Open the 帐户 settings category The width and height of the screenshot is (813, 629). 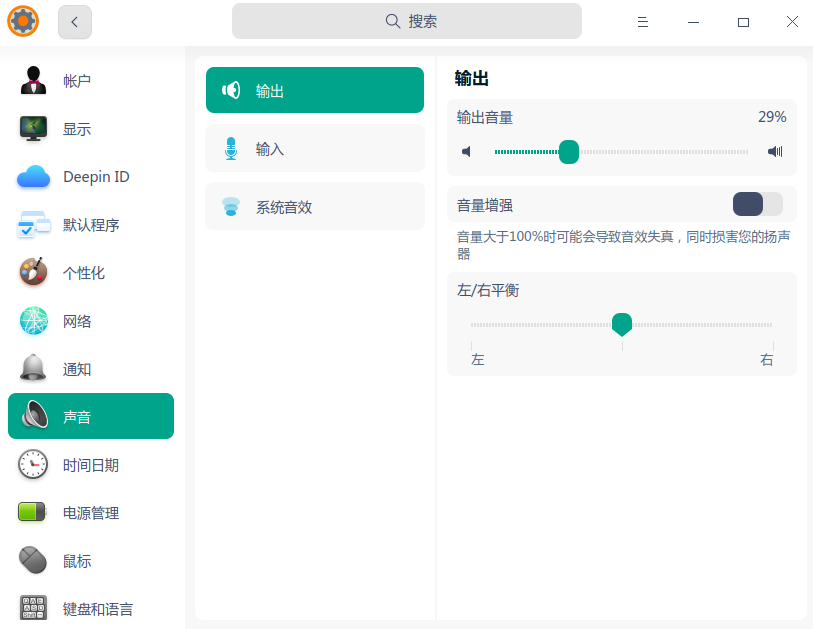point(91,80)
